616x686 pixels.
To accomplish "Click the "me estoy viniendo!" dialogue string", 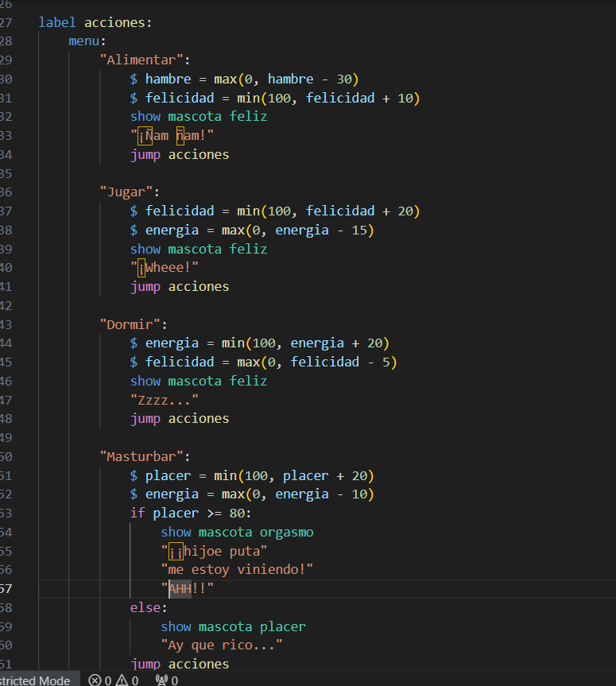I will point(237,570).
